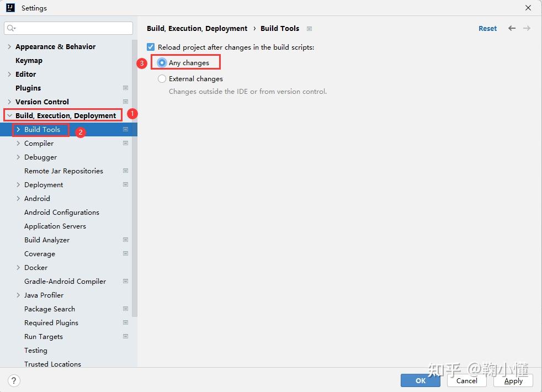Open the Application Servers settings page
This screenshot has width=542, height=392.
55,226
